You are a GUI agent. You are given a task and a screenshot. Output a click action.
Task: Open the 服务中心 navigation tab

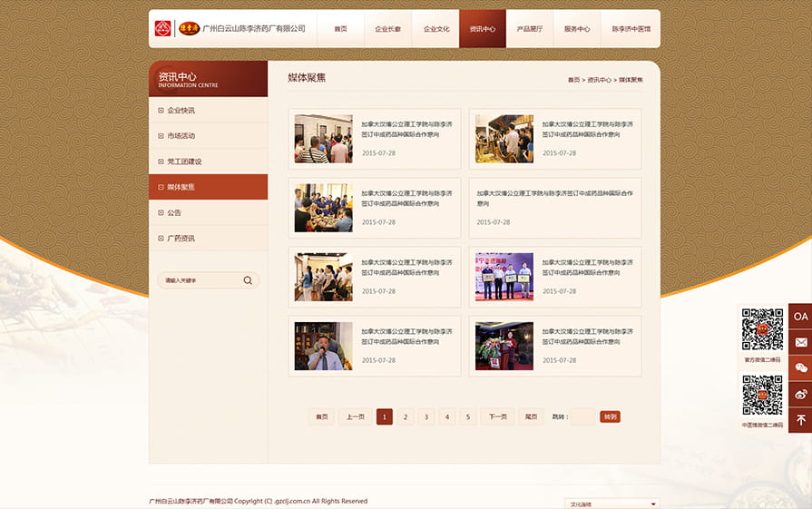577,29
